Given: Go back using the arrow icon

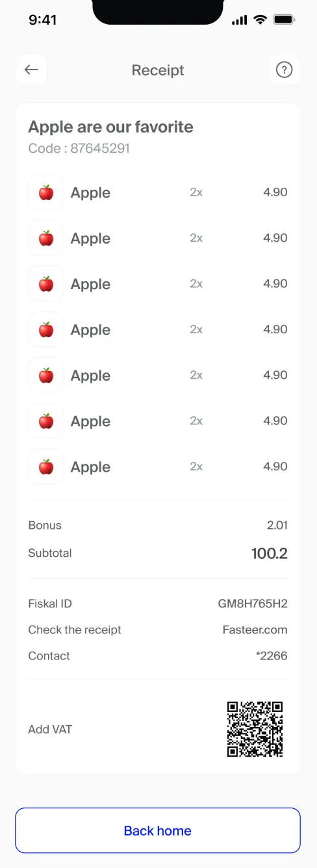Looking at the screenshot, I should 31,70.
